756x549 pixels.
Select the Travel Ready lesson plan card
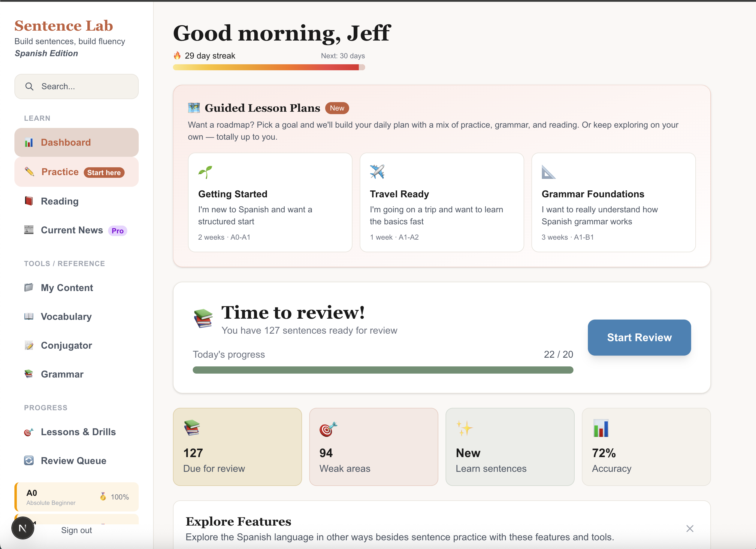442,202
